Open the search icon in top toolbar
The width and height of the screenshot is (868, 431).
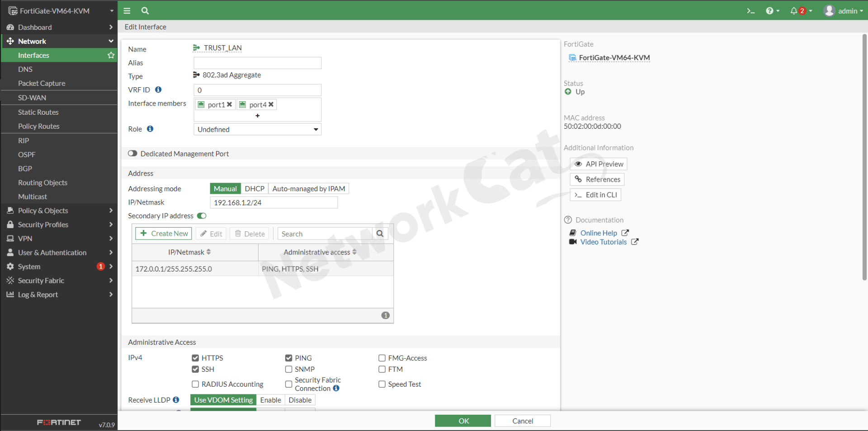click(145, 10)
